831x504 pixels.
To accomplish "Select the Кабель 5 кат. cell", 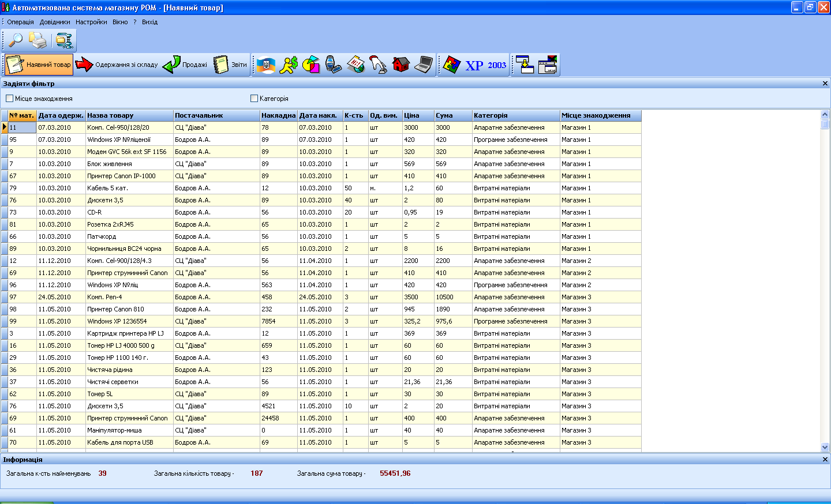I will coord(129,188).
